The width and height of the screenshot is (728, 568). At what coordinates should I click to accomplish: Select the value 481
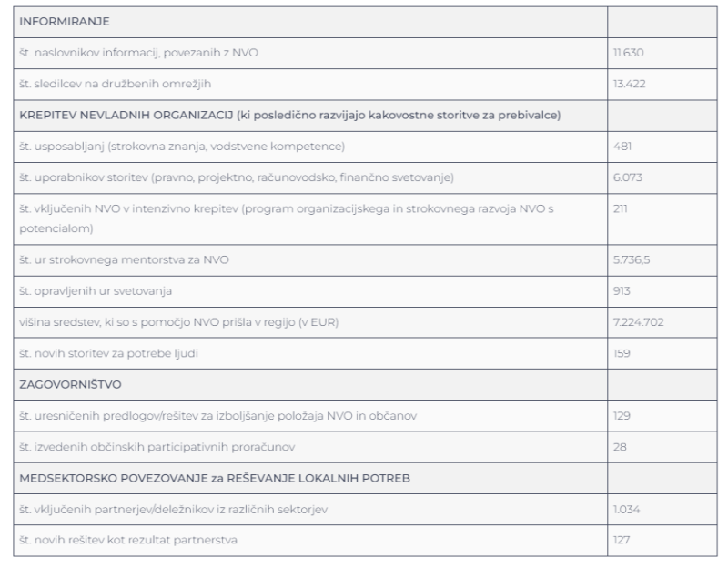point(622,147)
